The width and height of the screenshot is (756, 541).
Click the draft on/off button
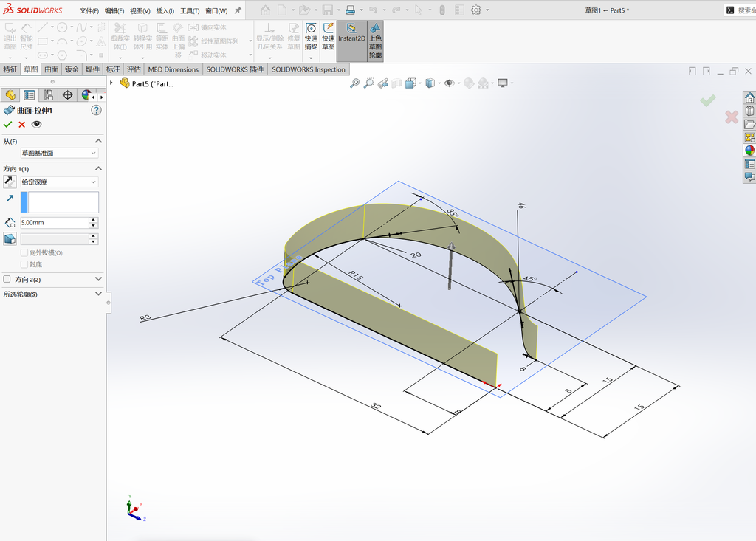coord(10,238)
